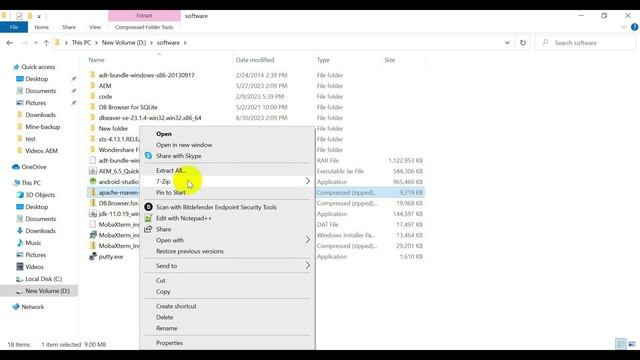Select the AEM folder
This screenshot has height=360, width=640.
(105, 86)
